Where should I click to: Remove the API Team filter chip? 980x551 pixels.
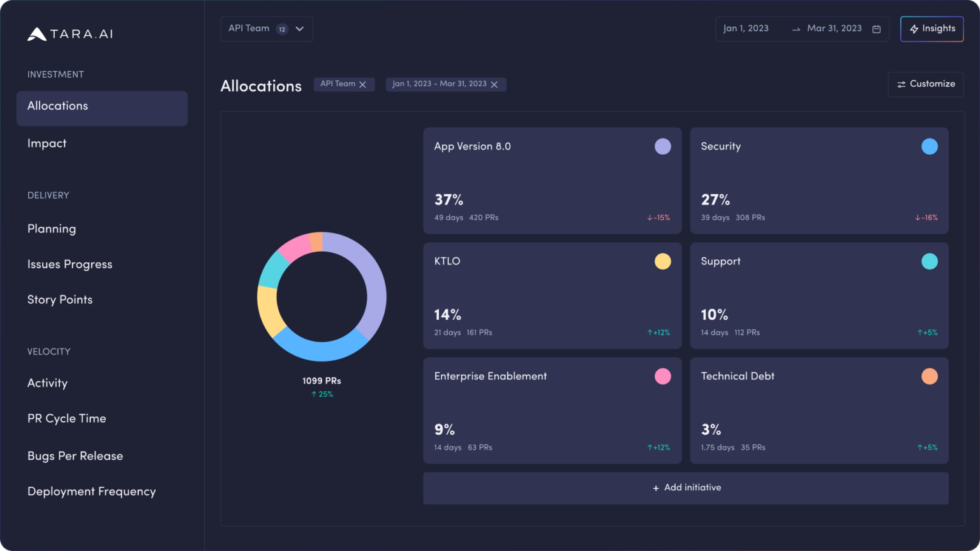click(x=363, y=84)
